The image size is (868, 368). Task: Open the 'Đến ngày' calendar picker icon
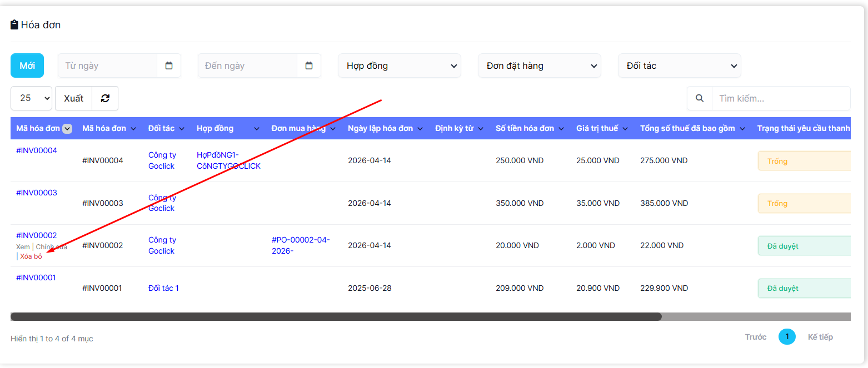click(x=309, y=65)
